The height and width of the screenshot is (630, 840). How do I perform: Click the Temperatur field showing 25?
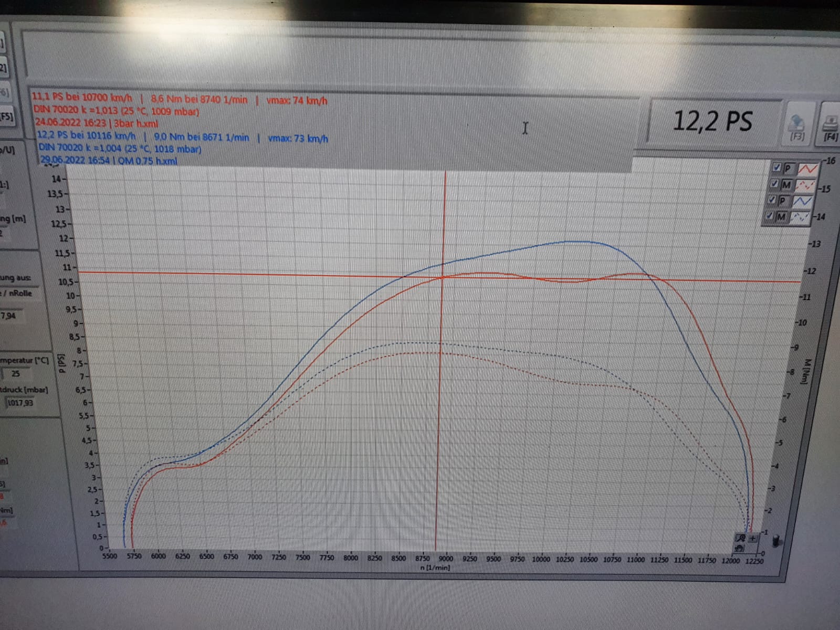pos(16,374)
